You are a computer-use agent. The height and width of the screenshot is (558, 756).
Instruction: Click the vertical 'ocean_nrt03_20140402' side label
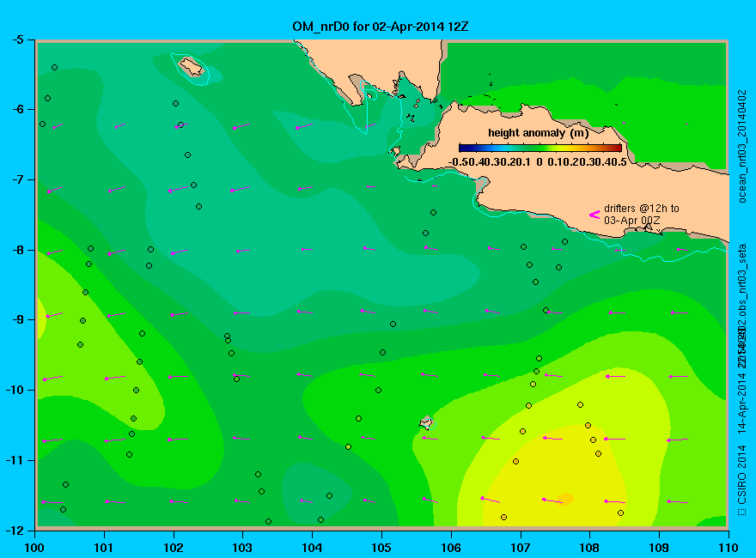point(742,147)
